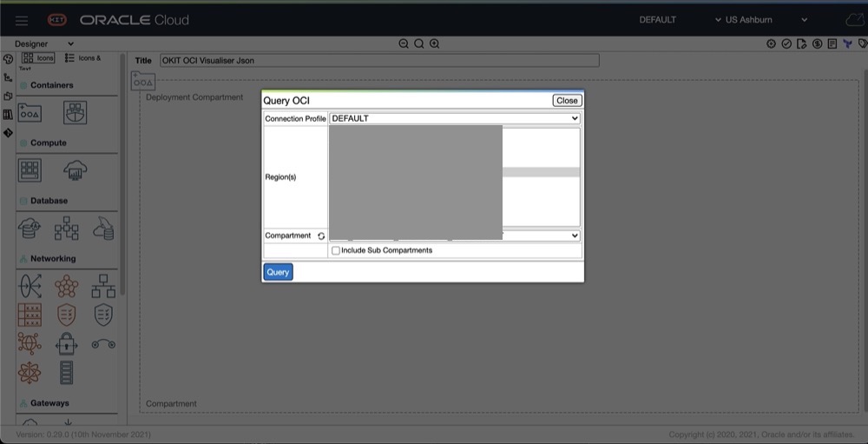
Task: Open the tags icon at the toolbar edge
Action: pyautogui.click(x=863, y=43)
